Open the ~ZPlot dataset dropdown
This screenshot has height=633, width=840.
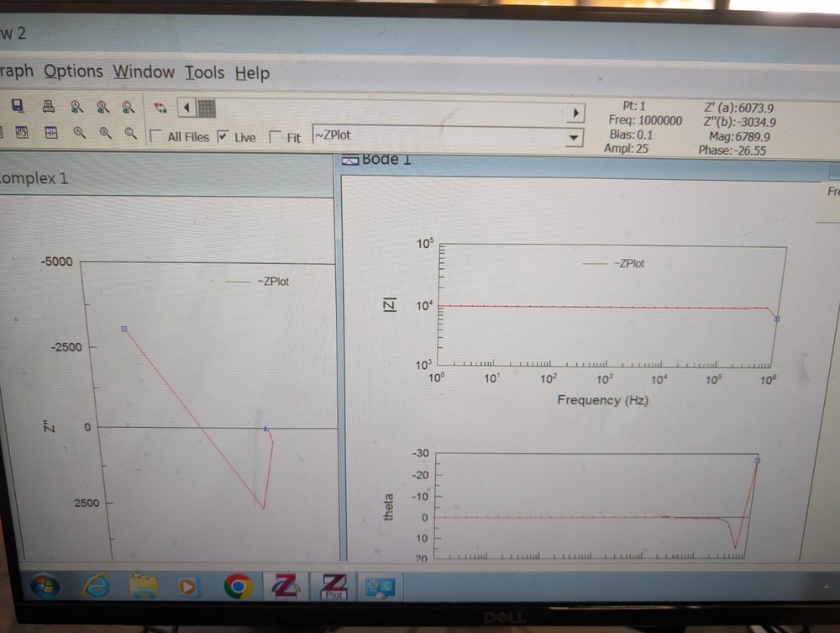(x=574, y=137)
